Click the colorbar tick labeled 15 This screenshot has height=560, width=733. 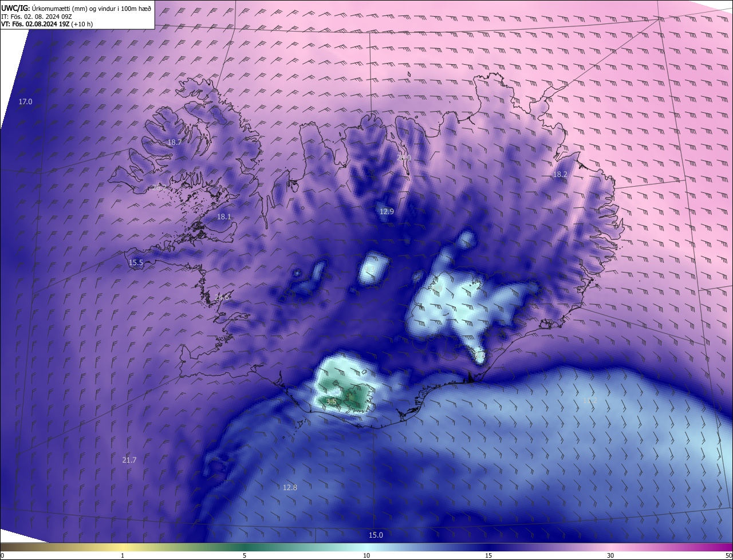click(x=488, y=555)
